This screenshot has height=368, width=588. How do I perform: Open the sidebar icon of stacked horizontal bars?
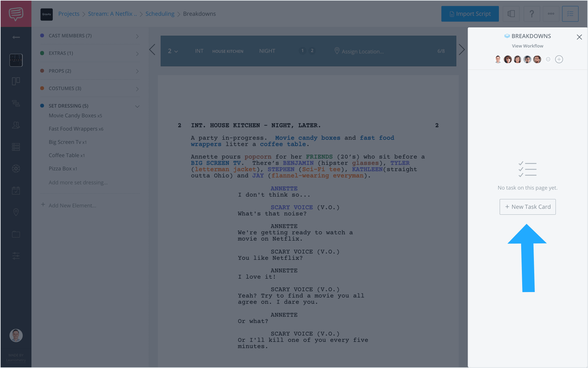tap(16, 103)
